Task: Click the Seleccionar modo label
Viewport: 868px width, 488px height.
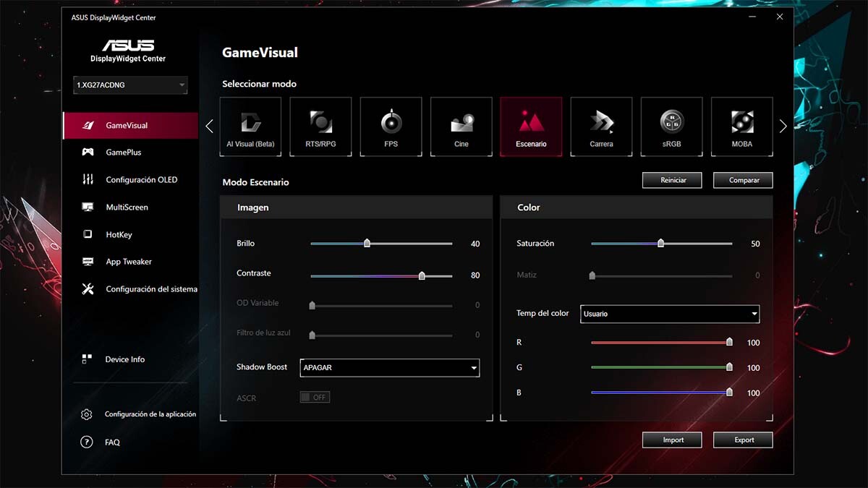Action: (x=259, y=84)
